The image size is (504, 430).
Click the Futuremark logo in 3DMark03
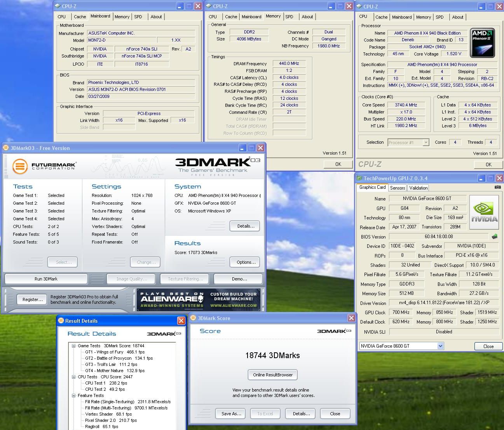44,166
